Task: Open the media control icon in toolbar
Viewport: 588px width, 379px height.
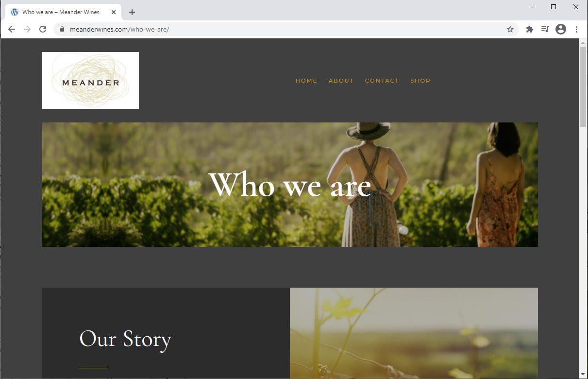Action: 545,29
